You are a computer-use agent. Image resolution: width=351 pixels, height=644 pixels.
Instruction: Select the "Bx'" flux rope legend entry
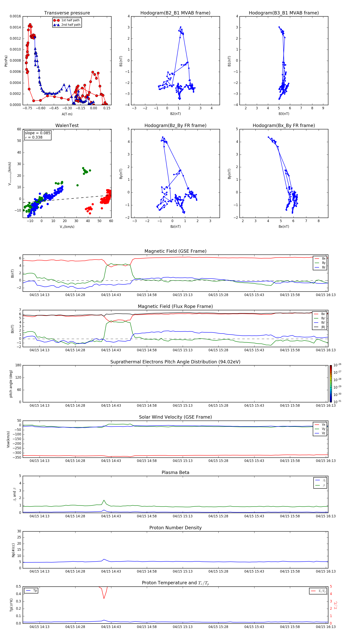[x=320, y=314]
